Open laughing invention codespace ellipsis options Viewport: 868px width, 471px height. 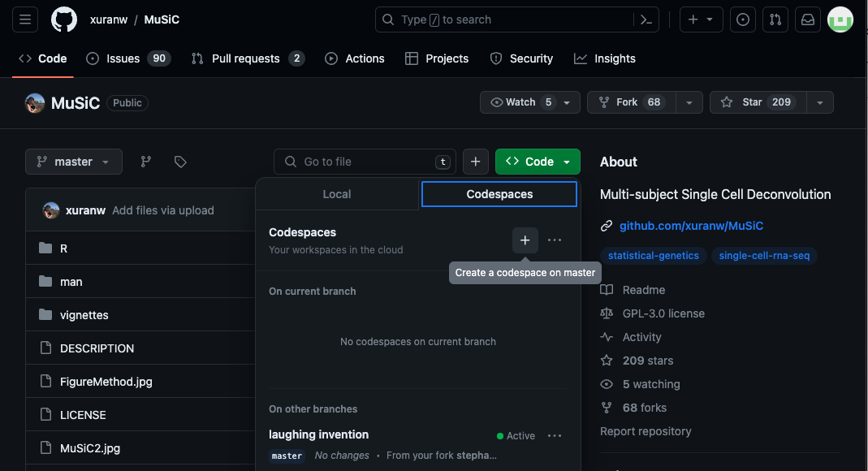point(554,436)
